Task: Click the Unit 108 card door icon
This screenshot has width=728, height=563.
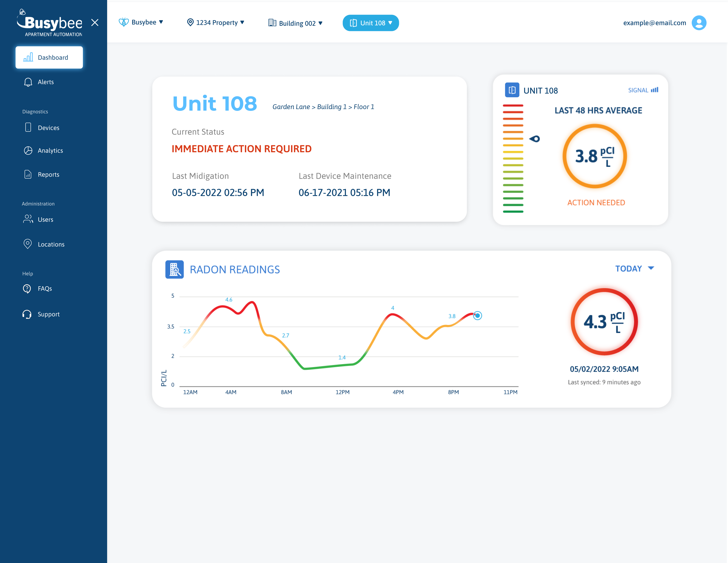Action: coord(512,90)
